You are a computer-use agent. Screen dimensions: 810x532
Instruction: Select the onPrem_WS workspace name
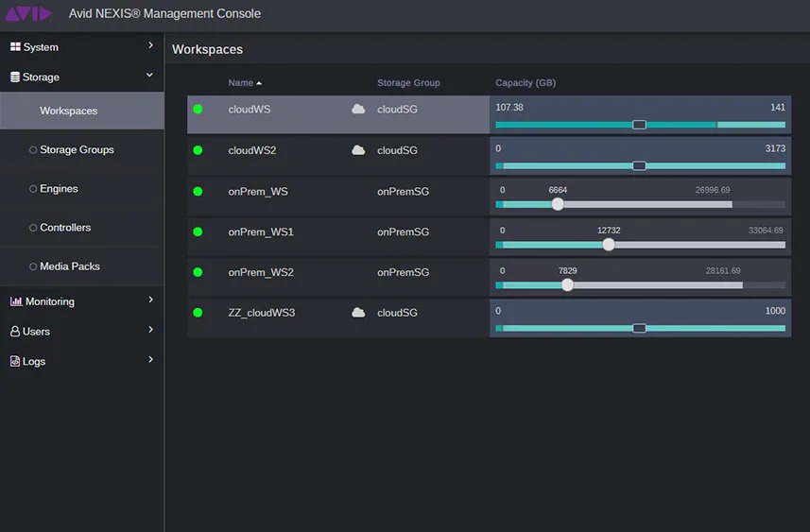click(258, 191)
